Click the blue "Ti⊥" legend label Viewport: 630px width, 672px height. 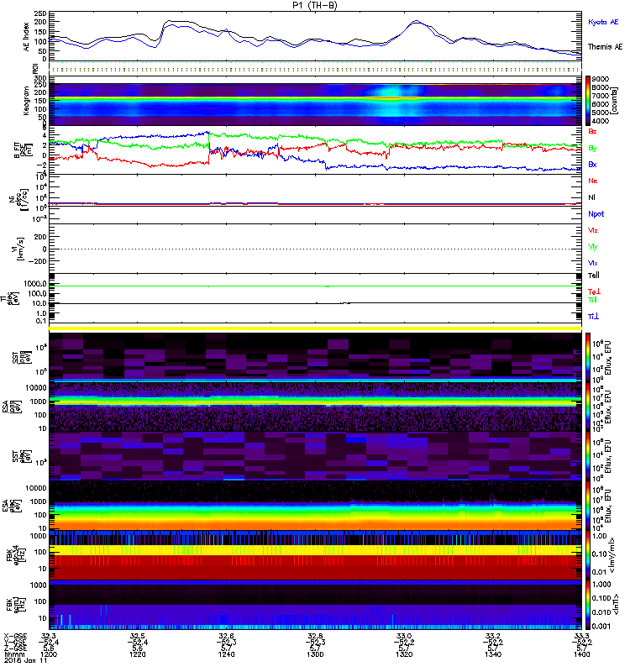593,317
